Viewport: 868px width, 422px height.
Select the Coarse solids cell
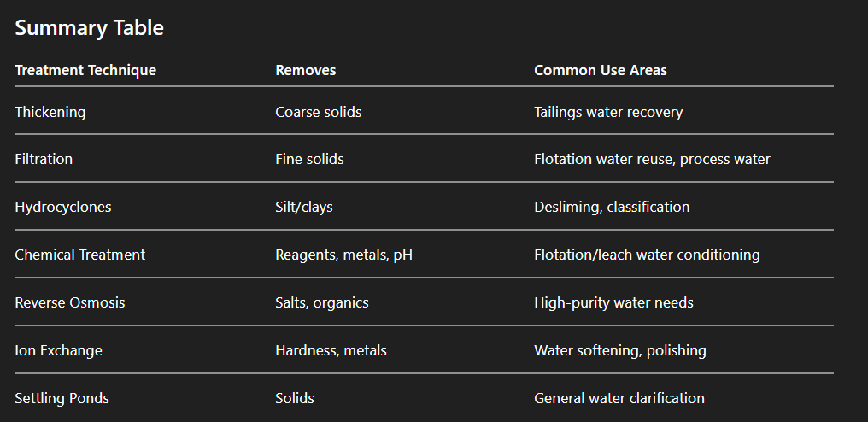point(318,112)
